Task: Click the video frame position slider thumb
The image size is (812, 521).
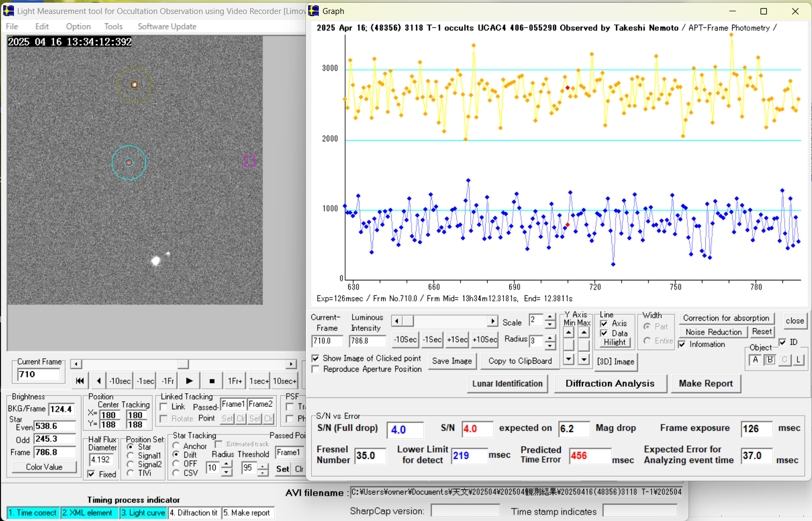Action: tap(183, 364)
